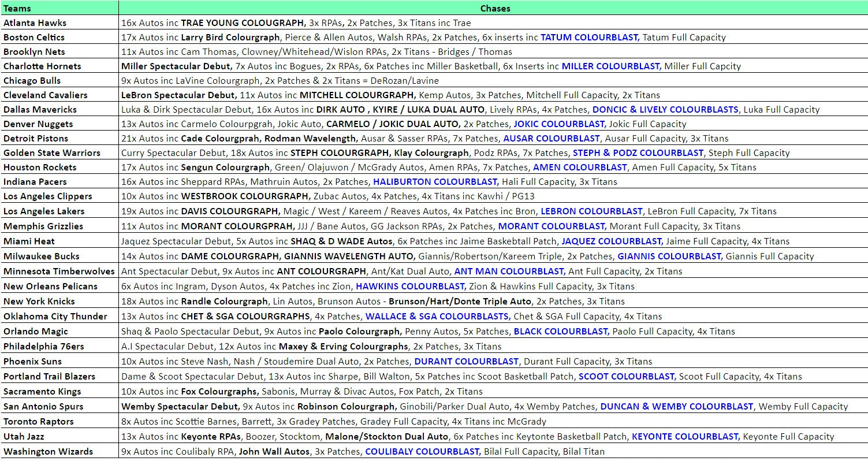Select the Los Angeles Lakers team cell
The width and height of the screenshot is (868, 461).
[x=44, y=211]
